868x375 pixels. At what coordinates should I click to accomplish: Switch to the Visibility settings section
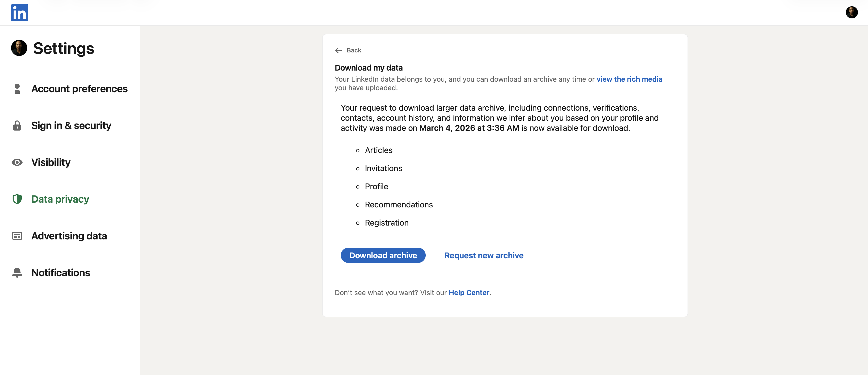click(51, 162)
